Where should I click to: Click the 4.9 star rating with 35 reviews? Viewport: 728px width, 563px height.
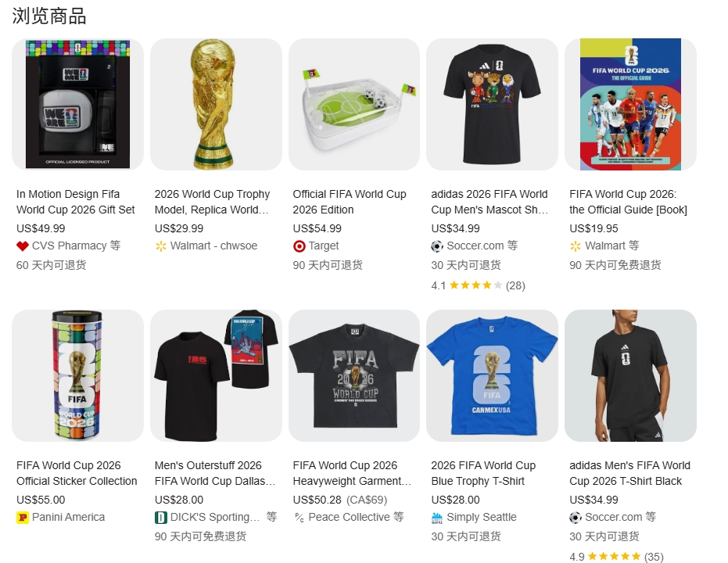click(616, 557)
